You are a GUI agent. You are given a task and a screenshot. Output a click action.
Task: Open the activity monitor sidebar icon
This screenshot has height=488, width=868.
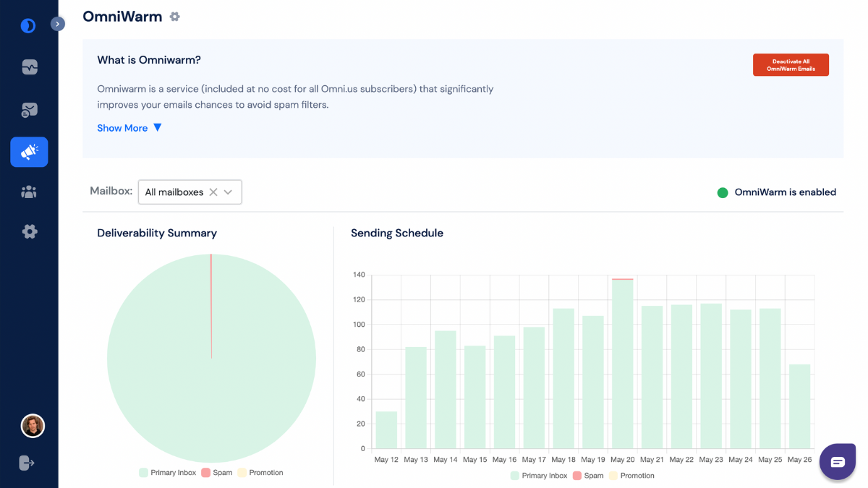(29, 67)
